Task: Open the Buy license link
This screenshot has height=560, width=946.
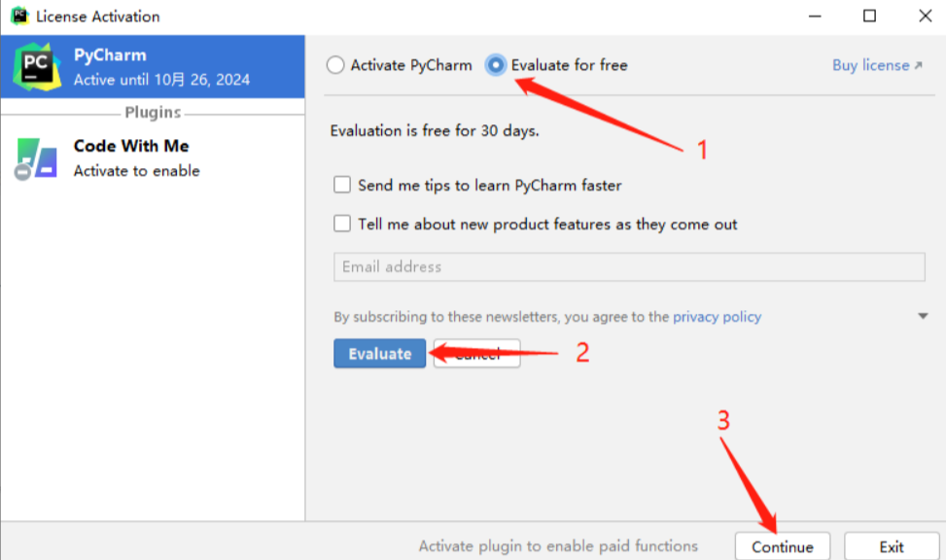Action: [877, 65]
